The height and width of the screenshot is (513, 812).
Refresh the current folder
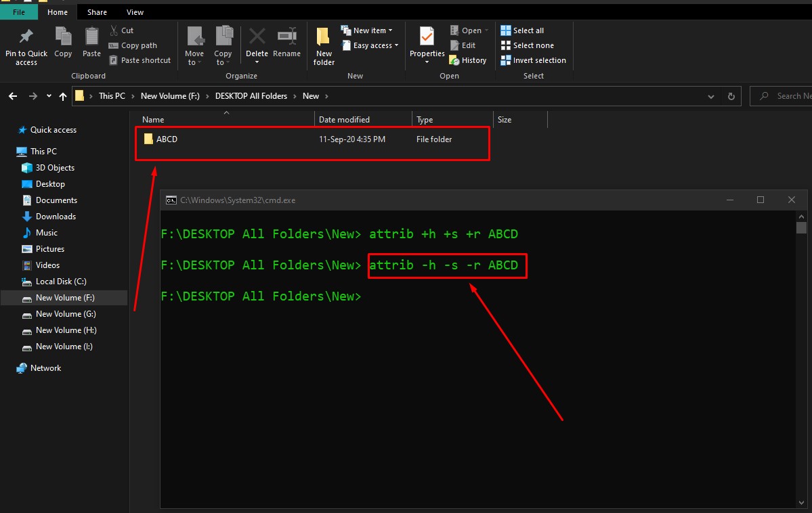(x=731, y=96)
